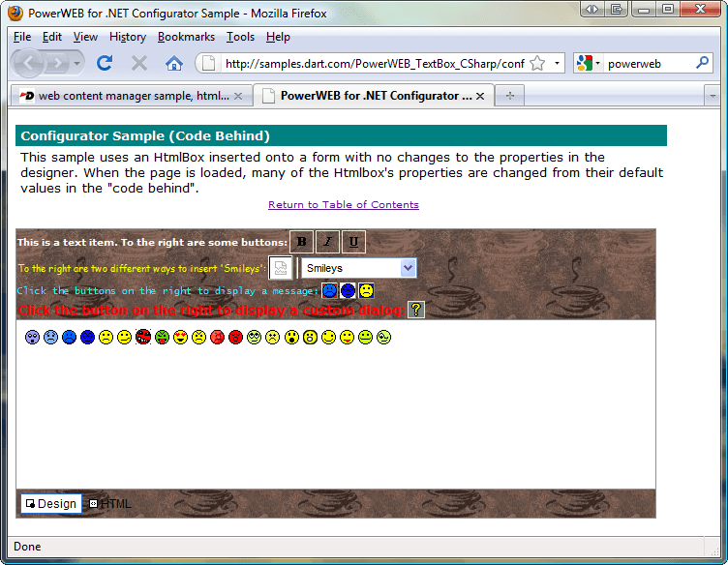Open the Tools menu
The image size is (728, 565).
[240, 37]
